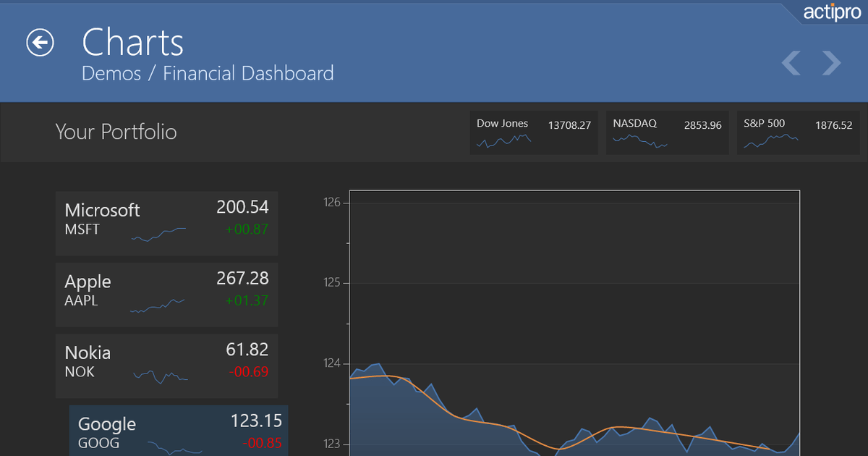
Task: Click the Demos / Financial Dashboard breadcrumb
Action: click(208, 73)
